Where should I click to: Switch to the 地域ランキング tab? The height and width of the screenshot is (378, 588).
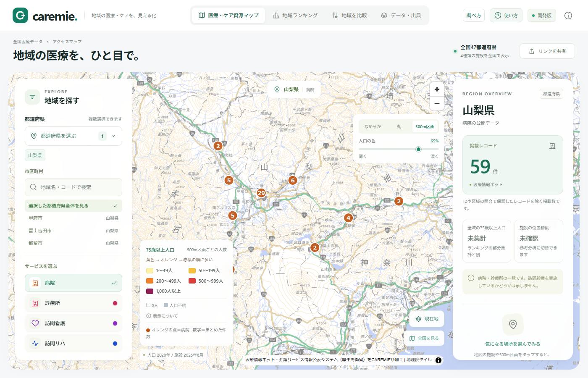pyautogui.click(x=295, y=16)
